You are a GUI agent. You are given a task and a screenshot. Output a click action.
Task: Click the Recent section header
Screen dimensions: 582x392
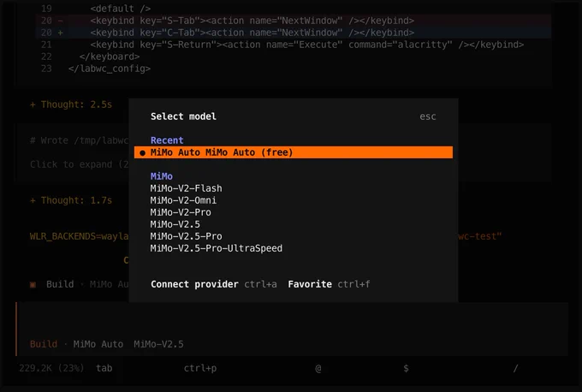167,140
